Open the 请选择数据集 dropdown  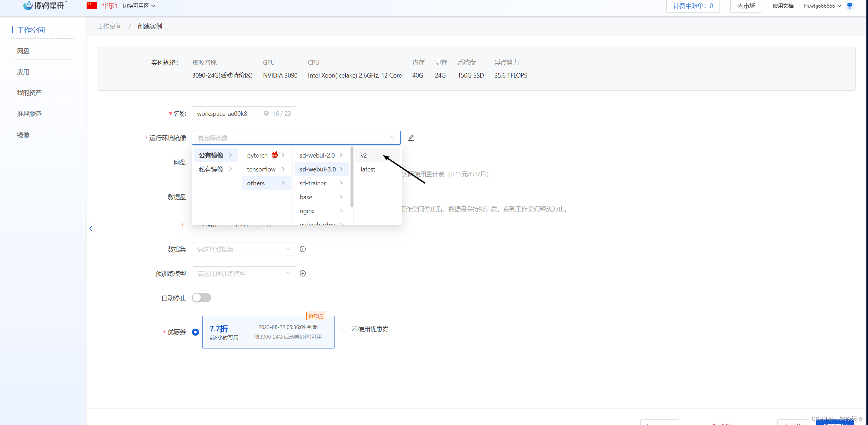tap(243, 249)
